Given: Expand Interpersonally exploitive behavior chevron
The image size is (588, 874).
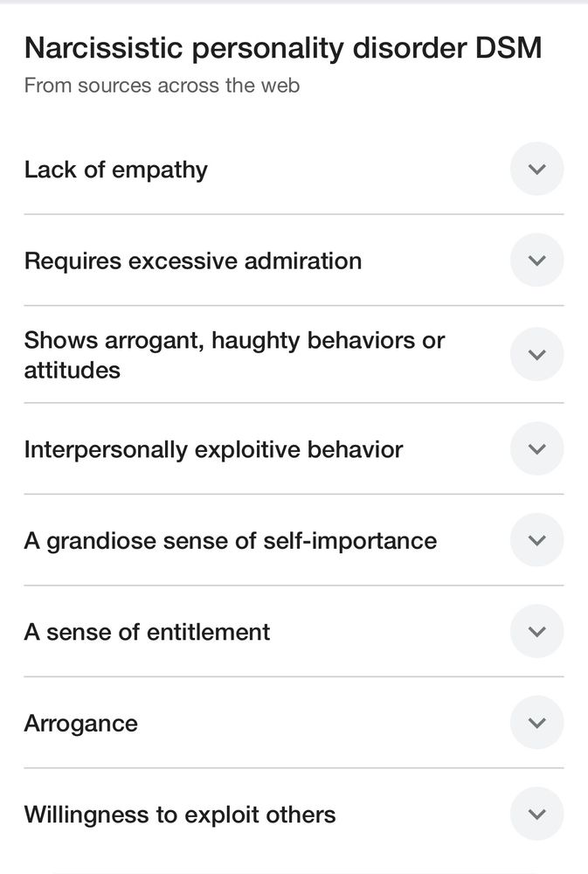Looking at the screenshot, I should 536,448.
